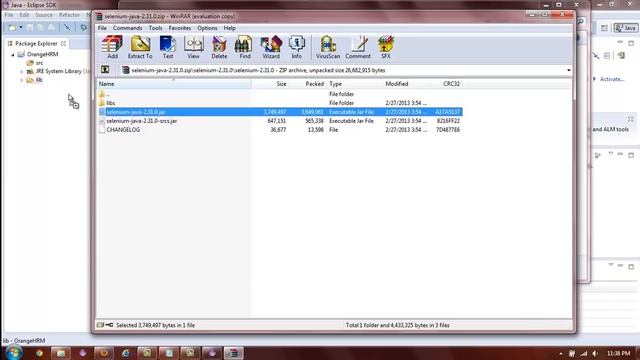640x360 pixels.
Task: Click the 647,151 size cell
Action: (276, 121)
